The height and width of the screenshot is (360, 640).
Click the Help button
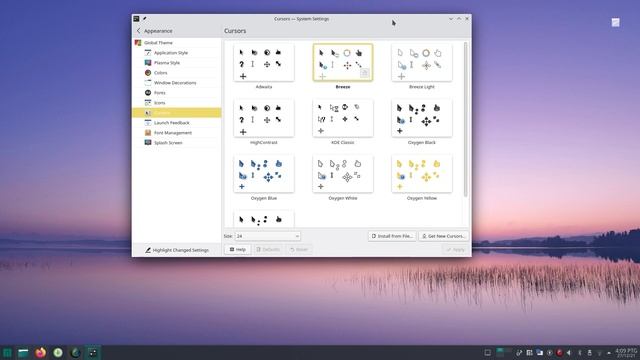coord(238,249)
